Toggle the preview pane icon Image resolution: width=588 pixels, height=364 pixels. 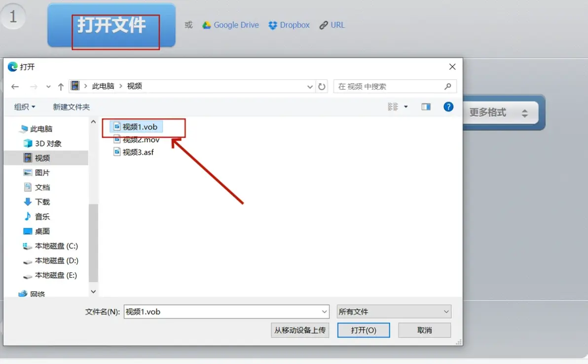click(426, 107)
